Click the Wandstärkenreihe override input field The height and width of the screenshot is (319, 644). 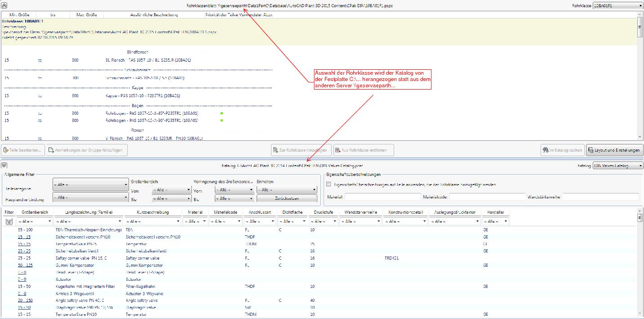[x=600, y=197]
